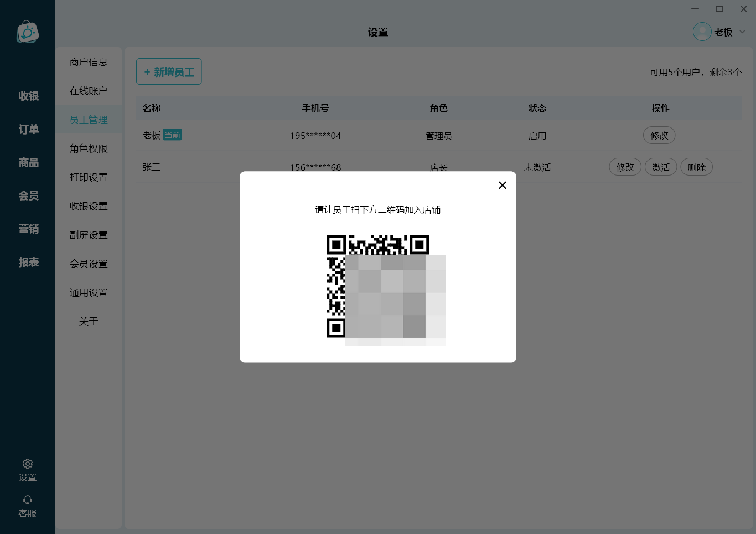Select 副屏设置 settings tab

(x=89, y=235)
